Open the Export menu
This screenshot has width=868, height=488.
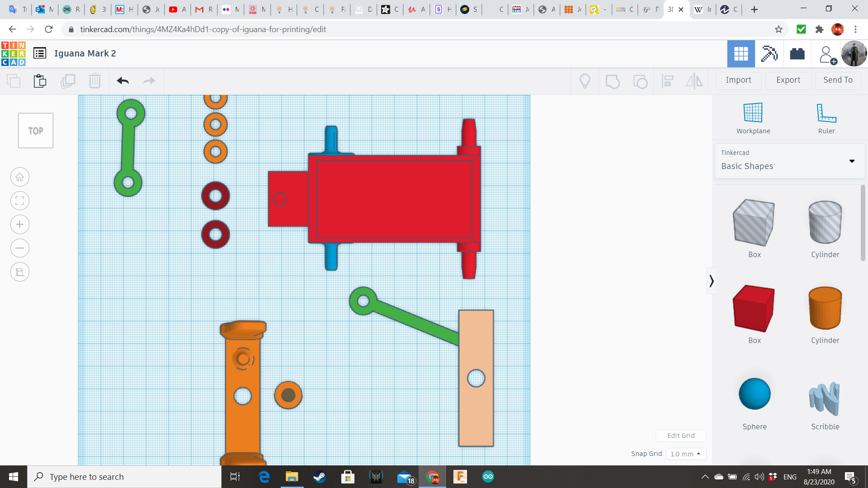(788, 80)
